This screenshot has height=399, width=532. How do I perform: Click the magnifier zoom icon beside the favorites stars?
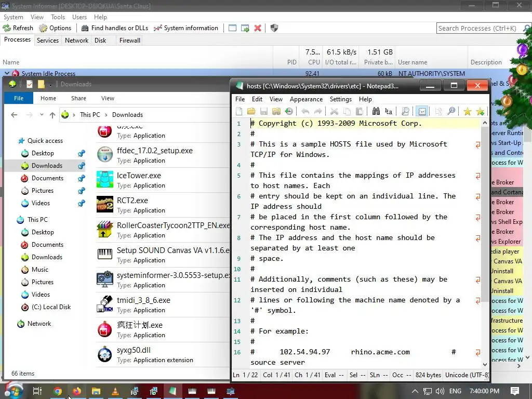pos(451,111)
